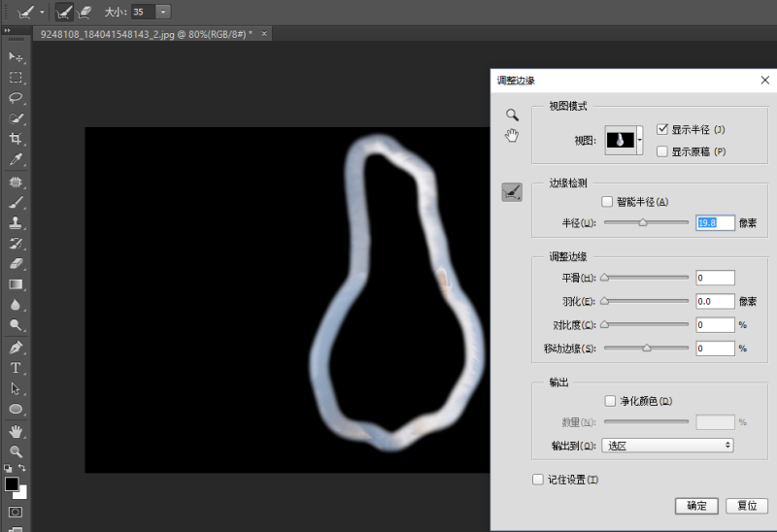Toggle Quick Mask mode
The image size is (777, 532).
pos(16,512)
